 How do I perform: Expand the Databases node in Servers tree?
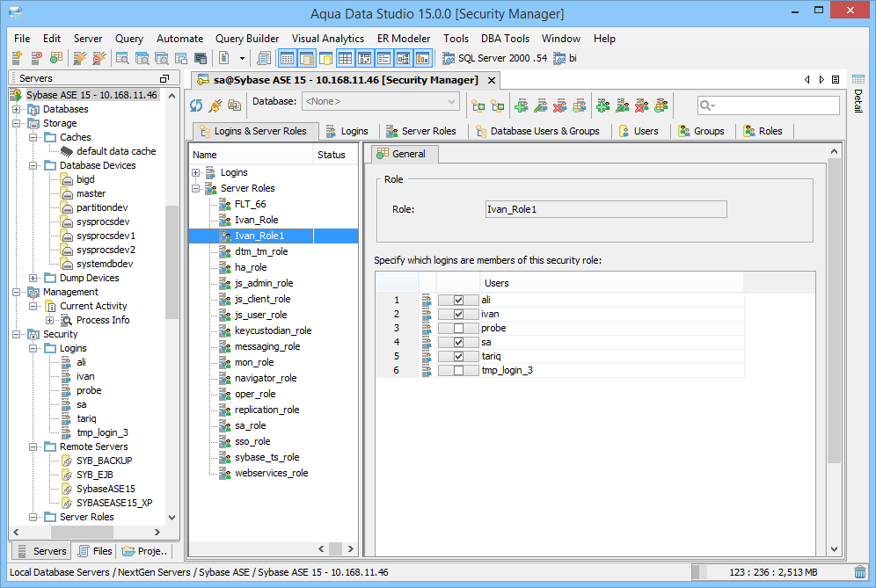pyautogui.click(x=18, y=109)
